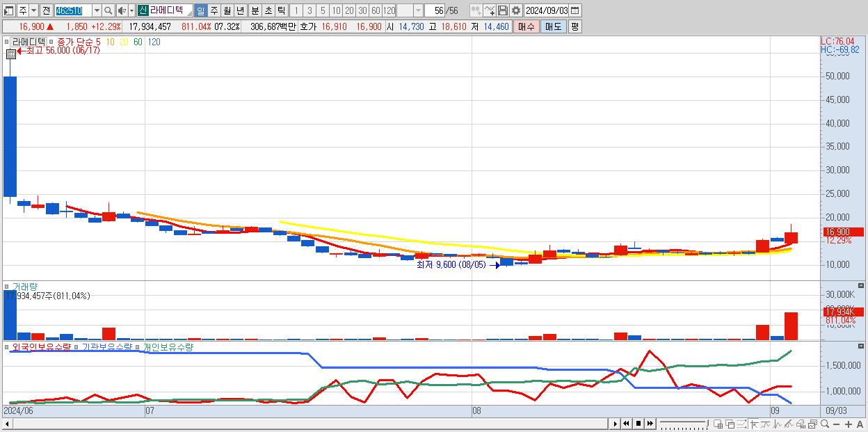The height and width of the screenshot is (432, 868).
Task: Click the overlapping windows icon in the bottom bar
Action: click(730, 424)
